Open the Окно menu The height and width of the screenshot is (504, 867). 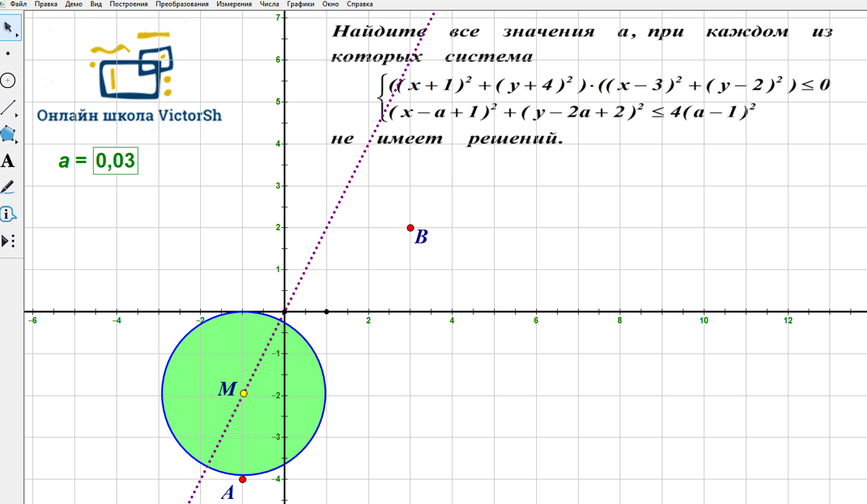click(x=331, y=4)
